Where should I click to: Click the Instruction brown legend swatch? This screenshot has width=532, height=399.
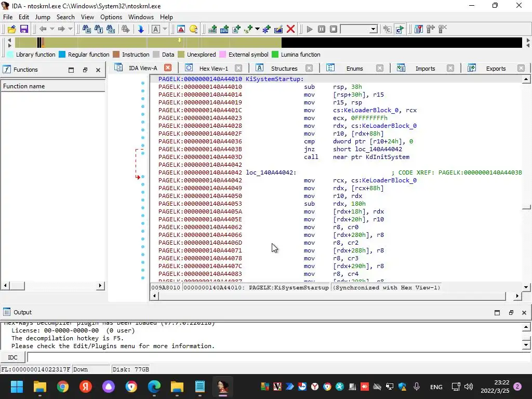[x=116, y=55]
